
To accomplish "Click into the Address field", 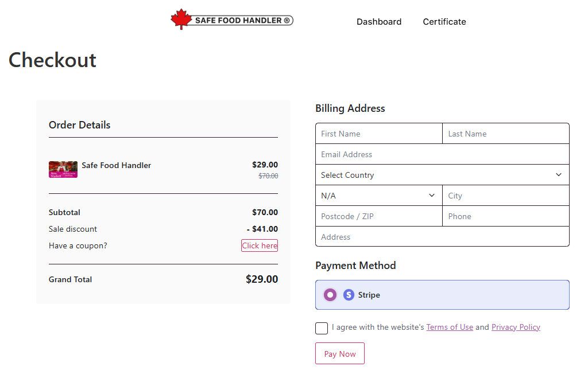I will click(442, 237).
